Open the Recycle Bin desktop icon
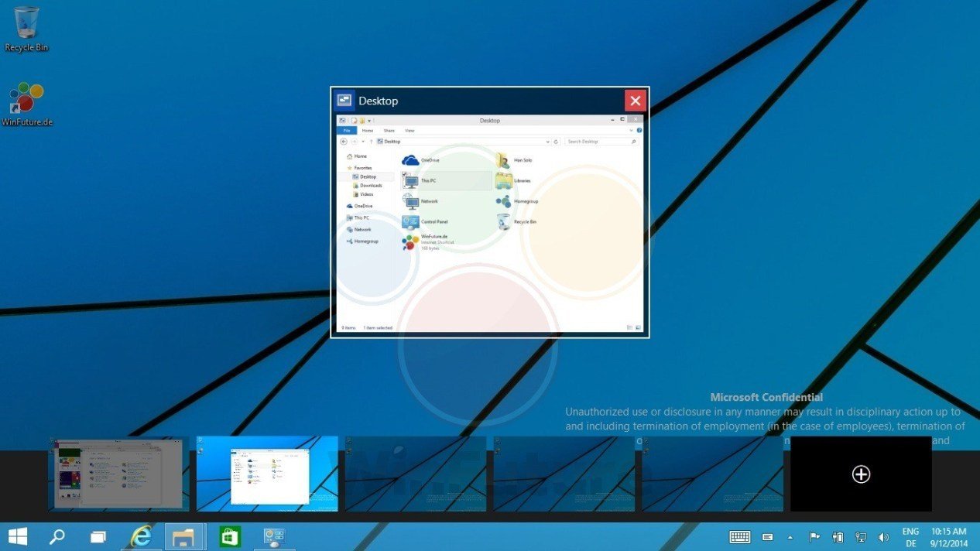The image size is (980, 551). click(x=26, y=23)
